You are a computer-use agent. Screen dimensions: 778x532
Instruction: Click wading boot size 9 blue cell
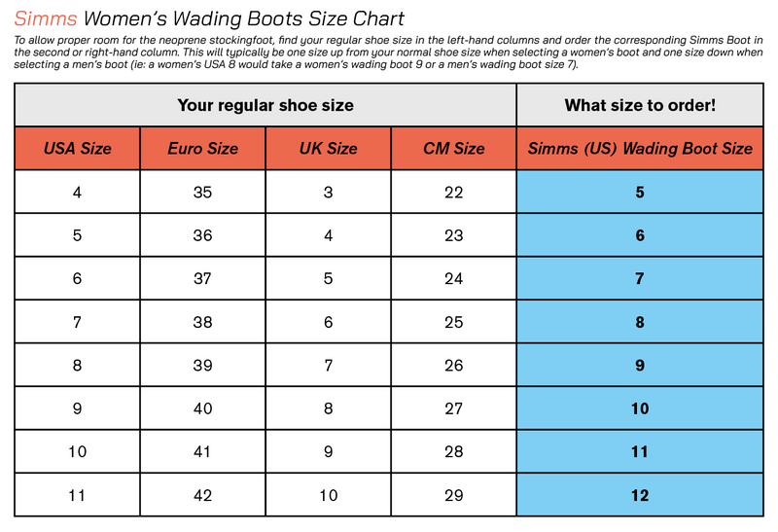click(639, 366)
